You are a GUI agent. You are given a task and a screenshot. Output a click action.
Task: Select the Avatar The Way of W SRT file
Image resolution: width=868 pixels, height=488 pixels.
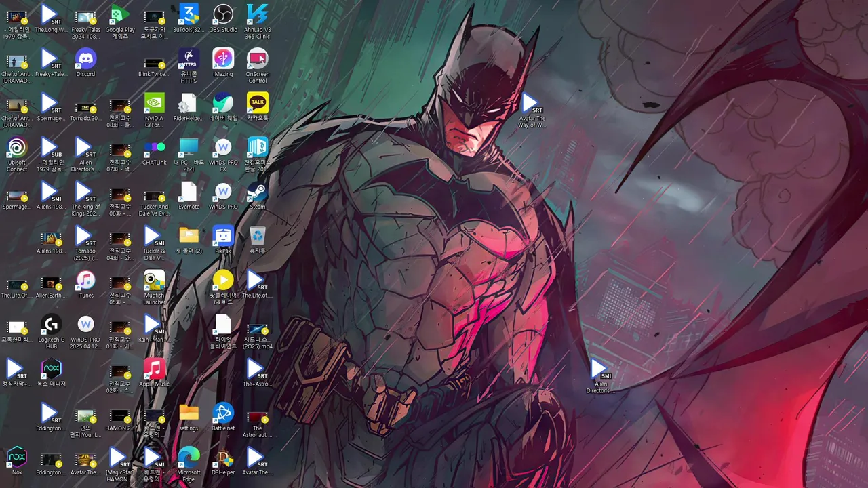(x=532, y=110)
